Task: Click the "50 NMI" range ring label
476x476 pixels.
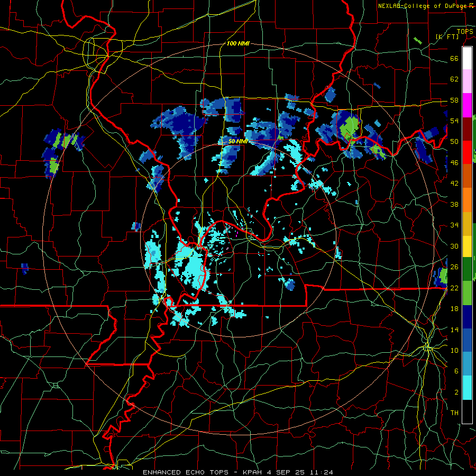Action: (x=239, y=141)
